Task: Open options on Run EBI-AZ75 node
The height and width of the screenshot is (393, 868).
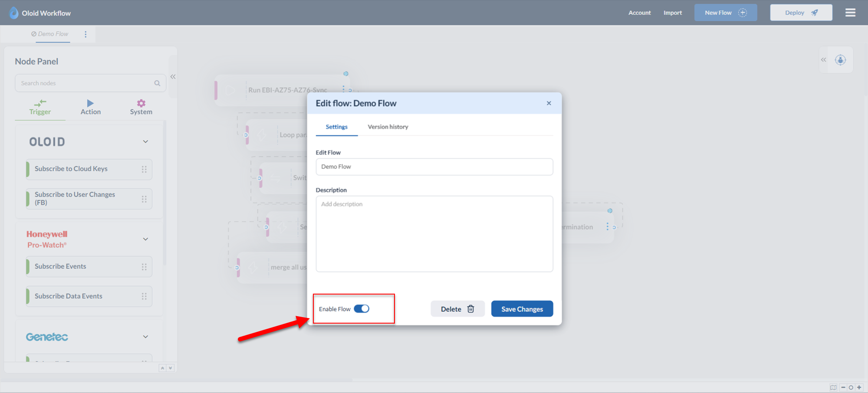Action: 343,89
